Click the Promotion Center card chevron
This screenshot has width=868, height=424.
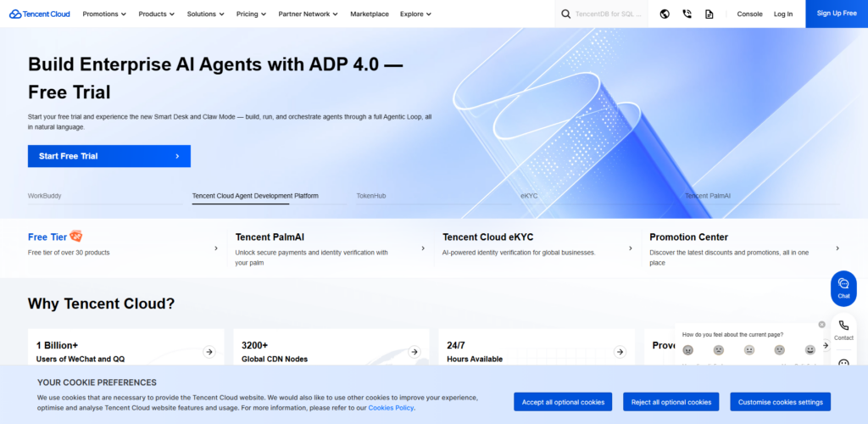click(x=837, y=248)
